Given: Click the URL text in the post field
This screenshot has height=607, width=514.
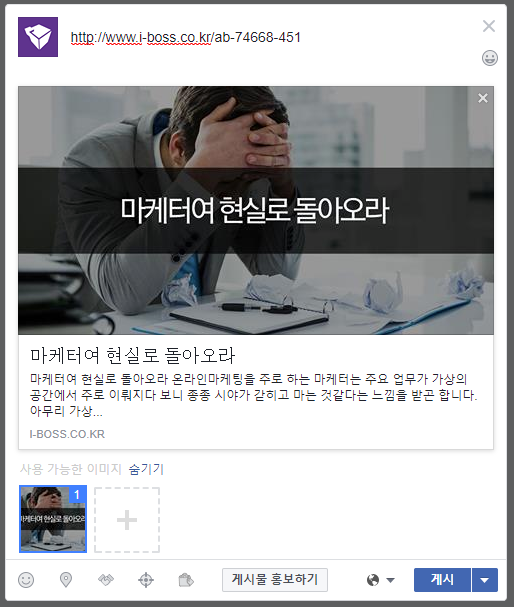Looking at the screenshot, I should [185, 38].
